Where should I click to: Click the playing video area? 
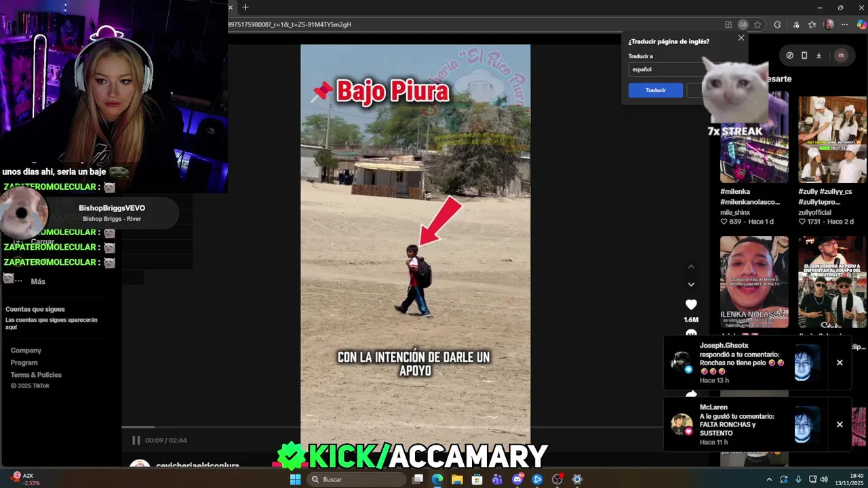click(415, 244)
